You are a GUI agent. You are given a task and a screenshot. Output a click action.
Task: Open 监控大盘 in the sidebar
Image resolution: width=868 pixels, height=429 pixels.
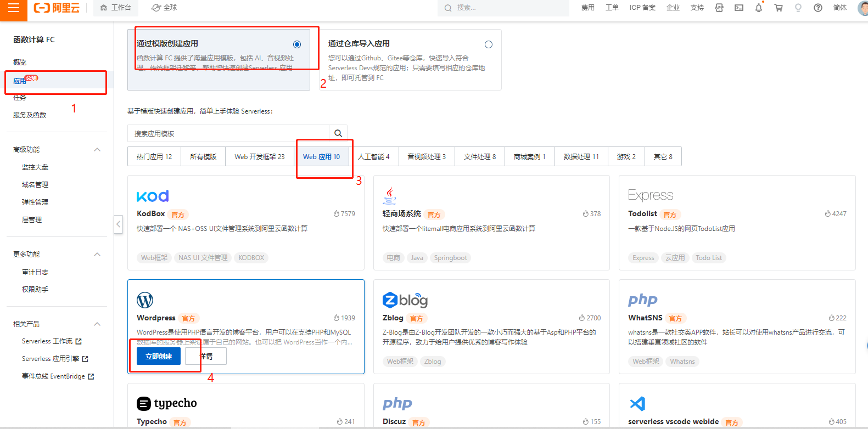coord(35,167)
